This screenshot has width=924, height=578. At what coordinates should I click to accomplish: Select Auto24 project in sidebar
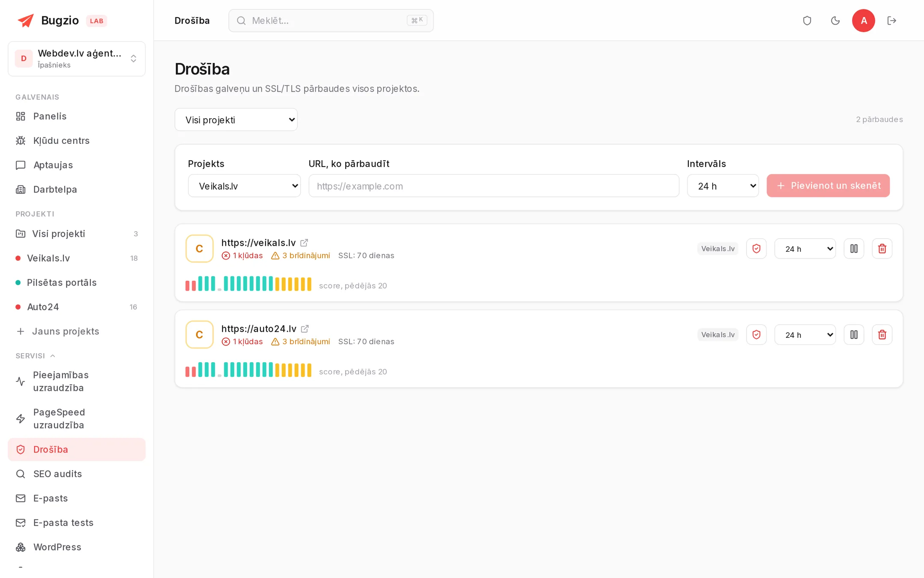(x=77, y=307)
